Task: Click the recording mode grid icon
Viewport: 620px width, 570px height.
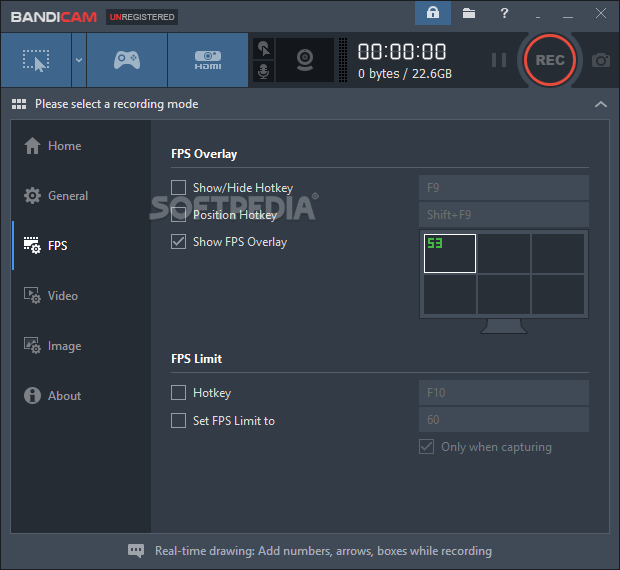Action: coord(19,104)
